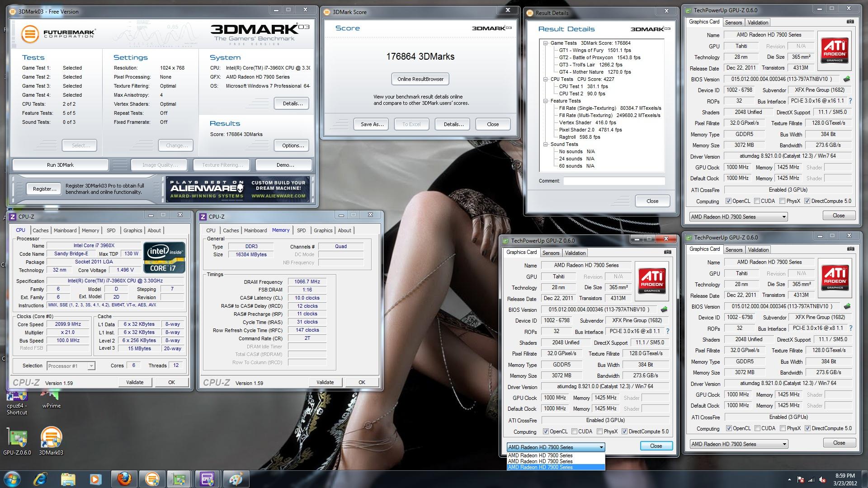The width and height of the screenshot is (868, 488).
Task: Toggle PhysX checkbox in bottom-right GPU-Z
Action: coord(783,428)
